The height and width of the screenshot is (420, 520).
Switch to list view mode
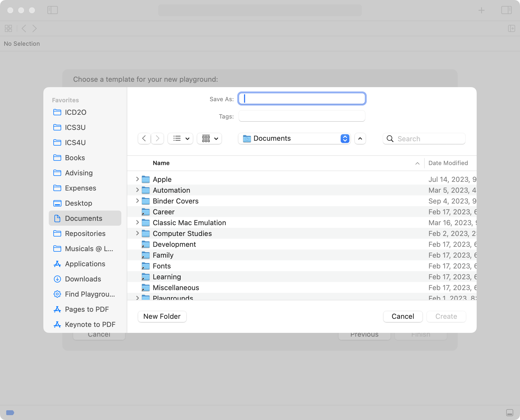[180, 138]
